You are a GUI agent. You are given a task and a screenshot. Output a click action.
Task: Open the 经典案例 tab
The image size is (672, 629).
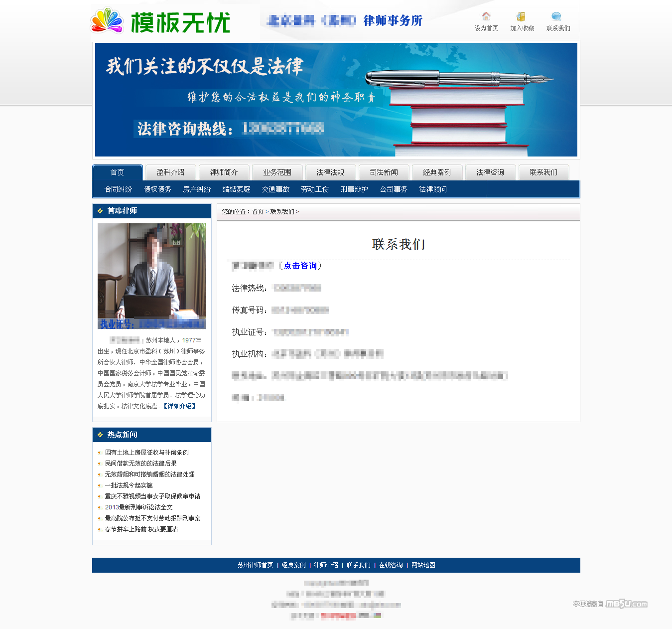coord(437,172)
